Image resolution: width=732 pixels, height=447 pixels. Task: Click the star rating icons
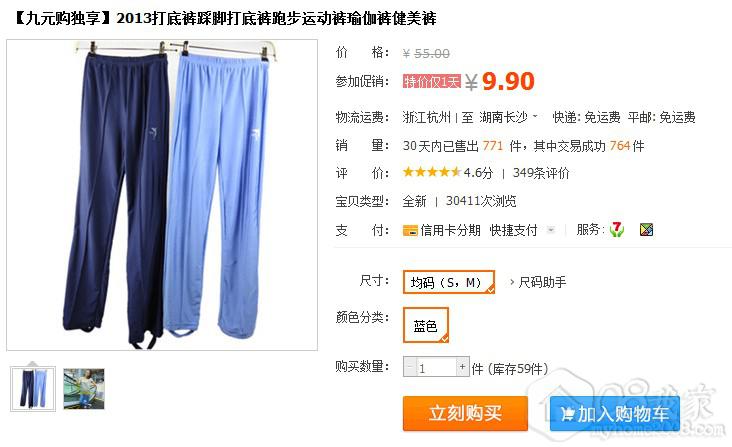click(432, 172)
